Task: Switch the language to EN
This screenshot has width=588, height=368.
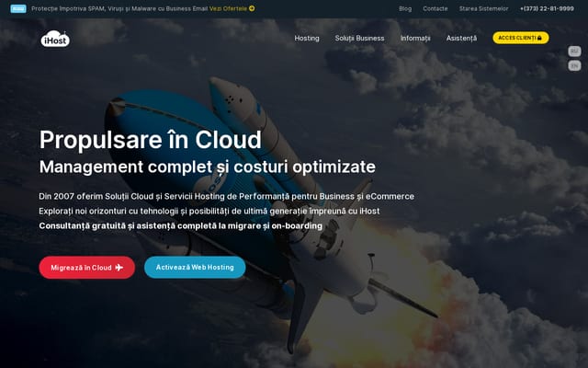Action: point(574,65)
